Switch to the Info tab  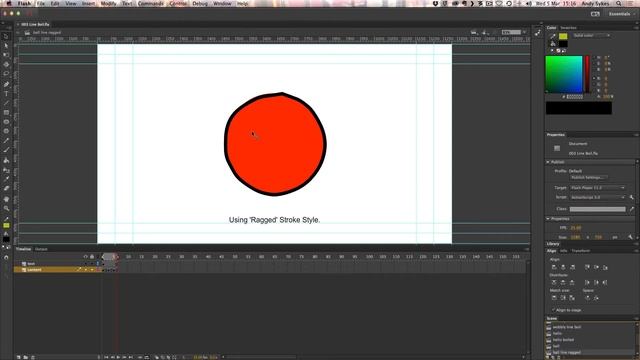tap(564, 251)
